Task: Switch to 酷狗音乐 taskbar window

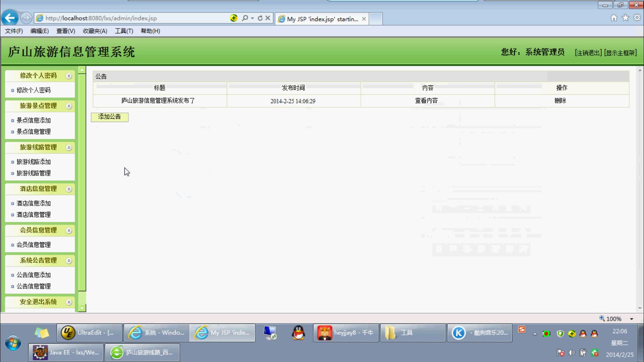Action: 480,333
